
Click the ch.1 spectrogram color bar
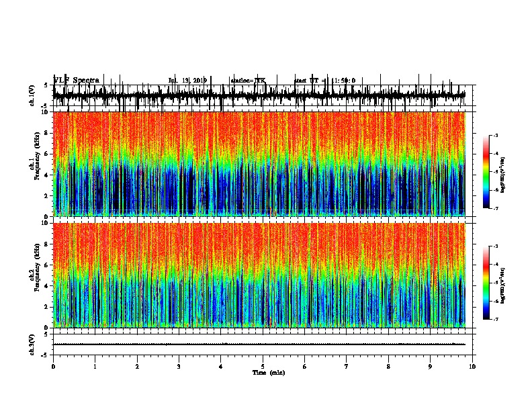pyautogui.click(x=486, y=172)
